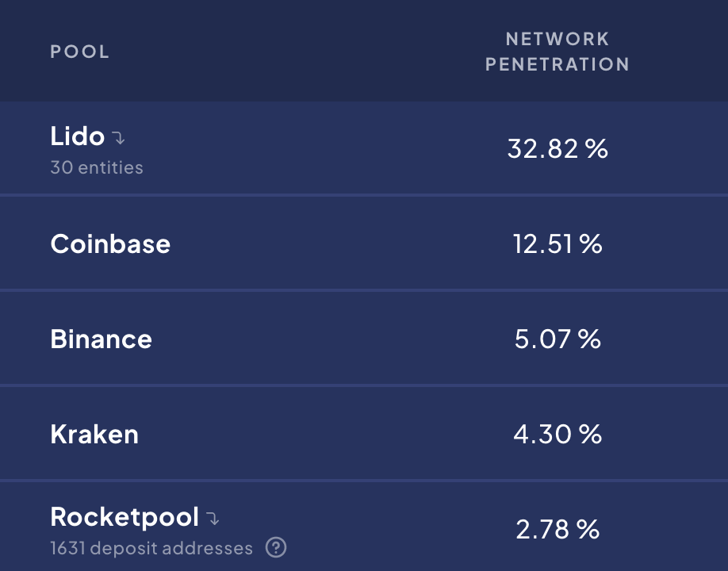Image resolution: width=728 pixels, height=571 pixels.
Task: Click '1631 deposit addresses' subtitle text
Action: (151, 548)
